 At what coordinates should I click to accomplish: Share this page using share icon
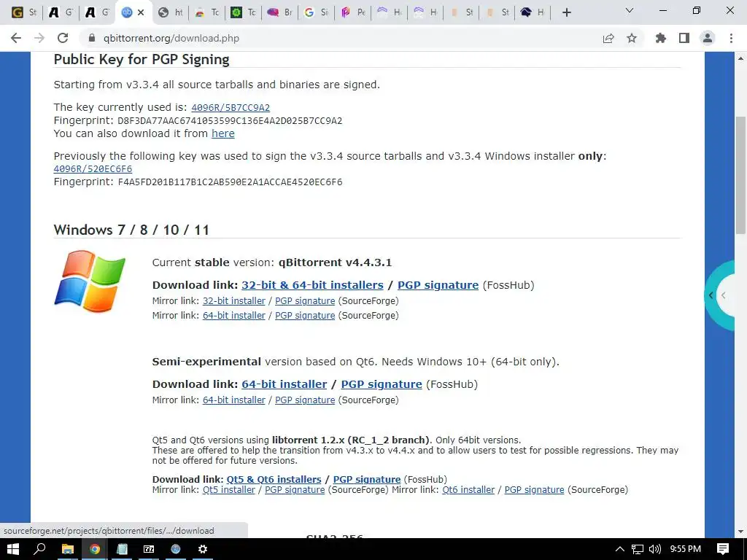pos(608,38)
